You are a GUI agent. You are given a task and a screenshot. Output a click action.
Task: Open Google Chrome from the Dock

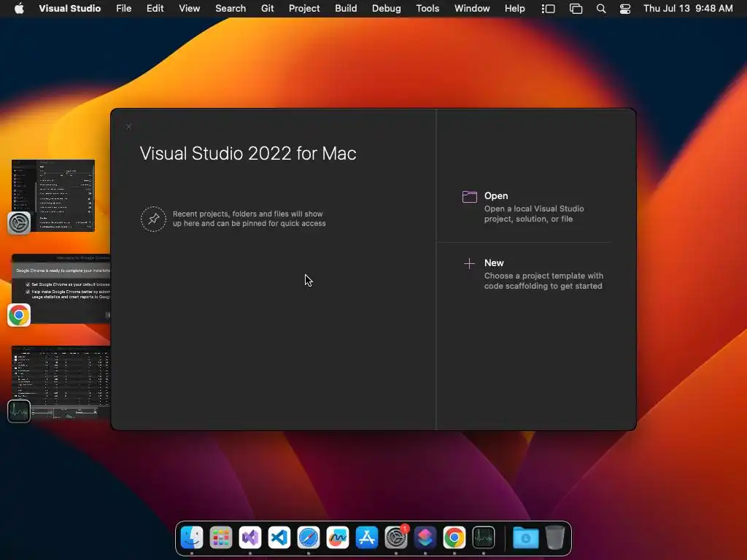pos(454,537)
